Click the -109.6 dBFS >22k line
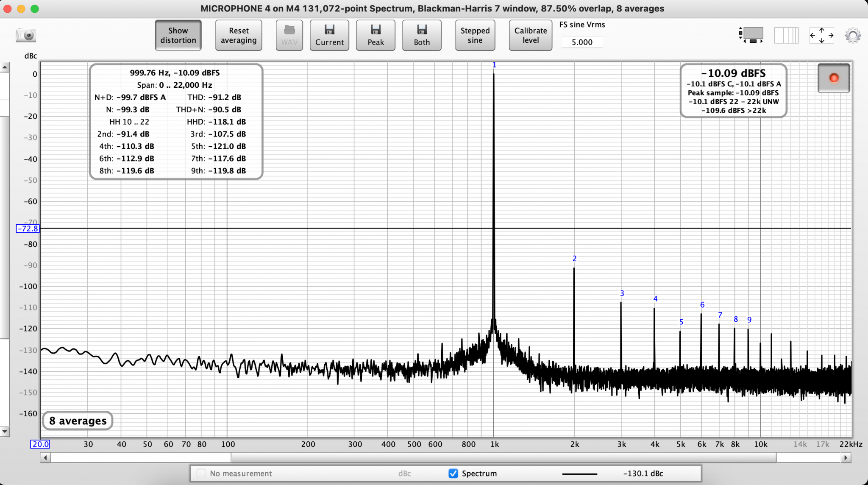The width and height of the screenshot is (868, 485). pyautogui.click(x=733, y=110)
